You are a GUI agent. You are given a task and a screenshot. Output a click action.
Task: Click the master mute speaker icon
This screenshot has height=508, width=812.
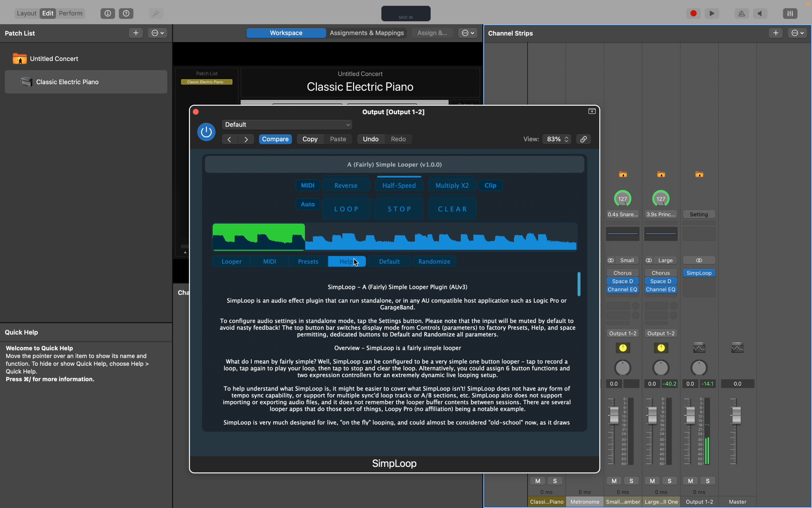coord(760,13)
